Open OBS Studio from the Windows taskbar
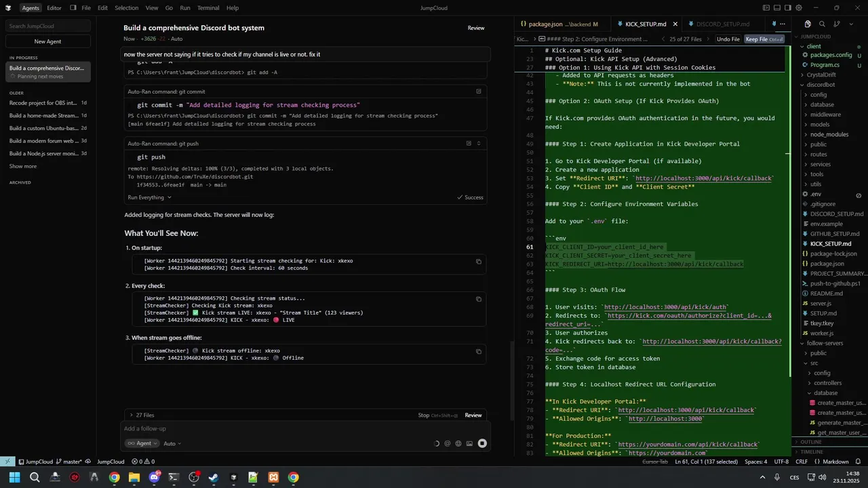The image size is (868, 488). [x=194, y=477]
